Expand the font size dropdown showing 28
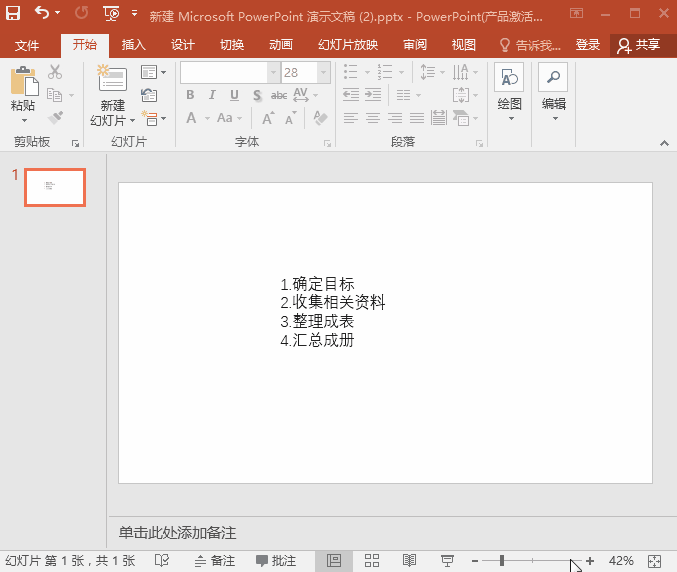This screenshot has height=572, width=677. click(324, 72)
